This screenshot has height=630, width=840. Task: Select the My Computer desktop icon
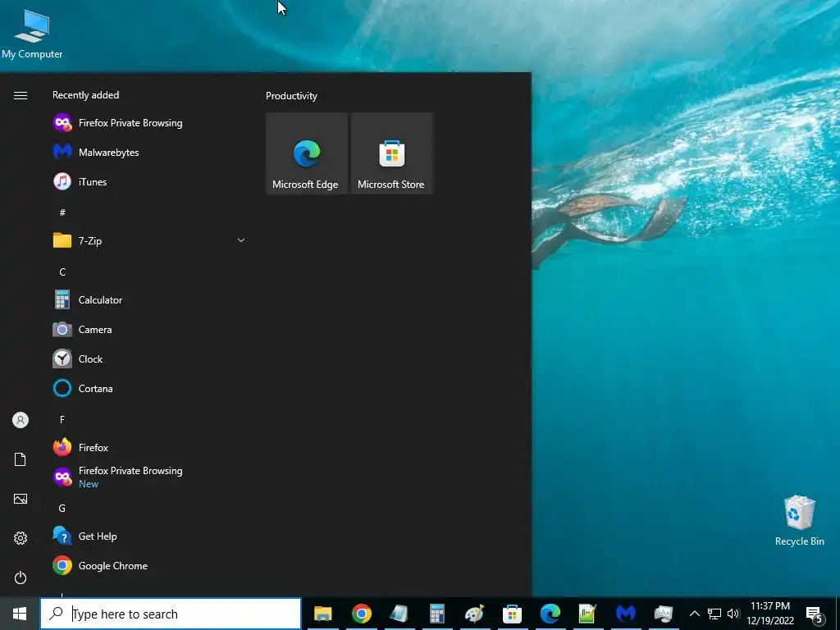tap(32, 34)
